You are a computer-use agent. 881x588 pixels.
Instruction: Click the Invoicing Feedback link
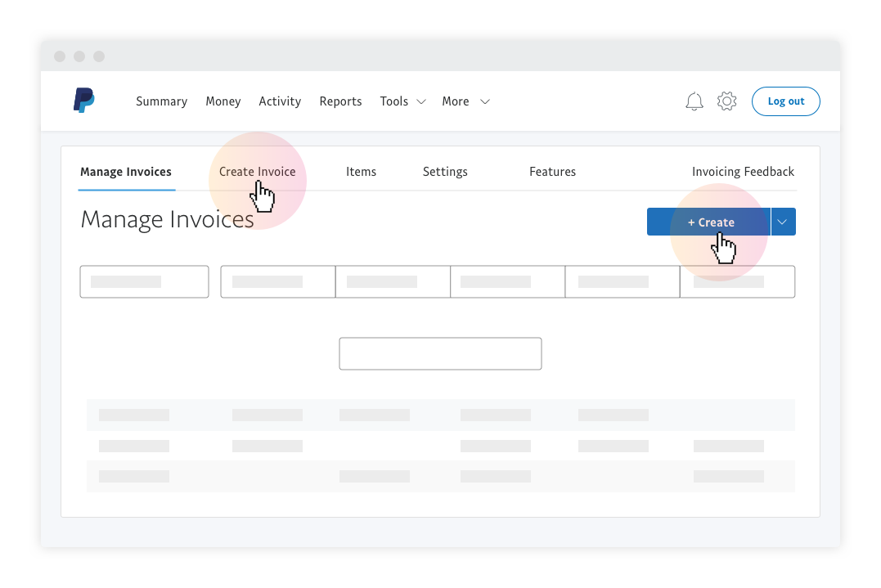pyautogui.click(x=743, y=172)
